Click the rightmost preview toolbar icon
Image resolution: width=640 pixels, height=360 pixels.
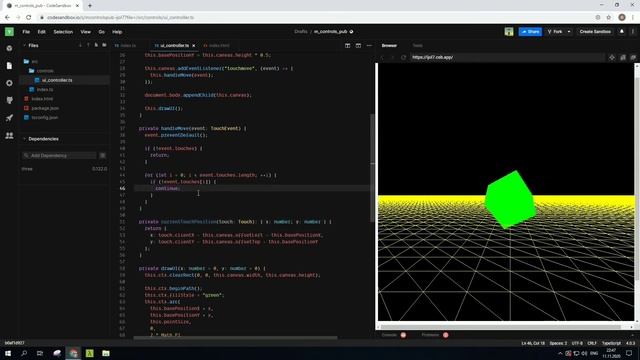[633, 58]
